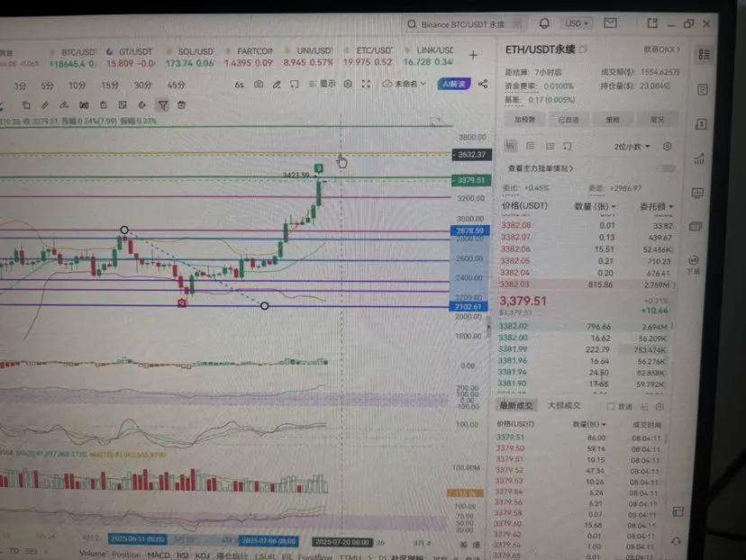This screenshot has width=746, height=560.
Task: Select the RSI indicator at bottom
Action: pyautogui.click(x=182, y=555)
